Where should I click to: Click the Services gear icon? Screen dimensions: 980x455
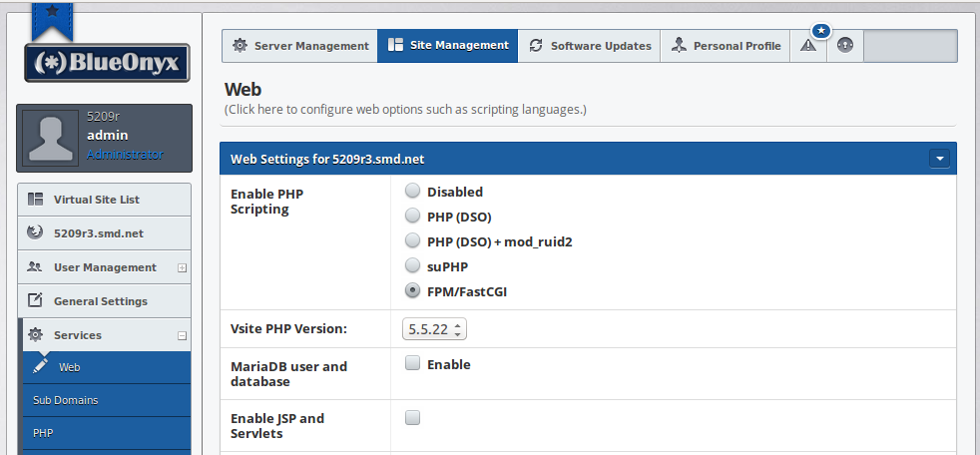pos(36,334)
